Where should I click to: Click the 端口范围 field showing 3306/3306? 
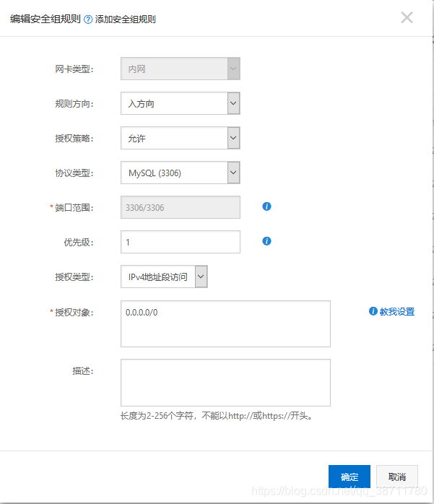[181, 207]
